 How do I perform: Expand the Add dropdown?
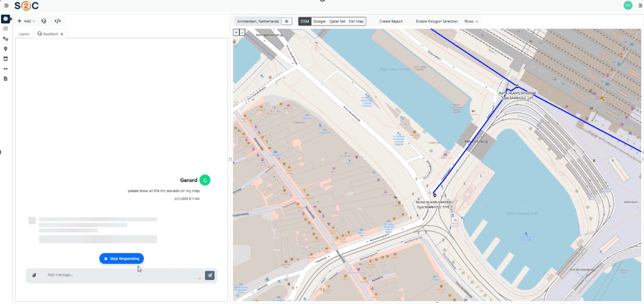[26, 21]
